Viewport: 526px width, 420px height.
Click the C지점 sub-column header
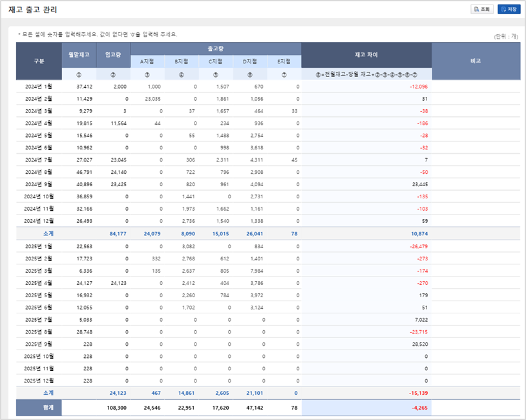click(x=216, y=61)
